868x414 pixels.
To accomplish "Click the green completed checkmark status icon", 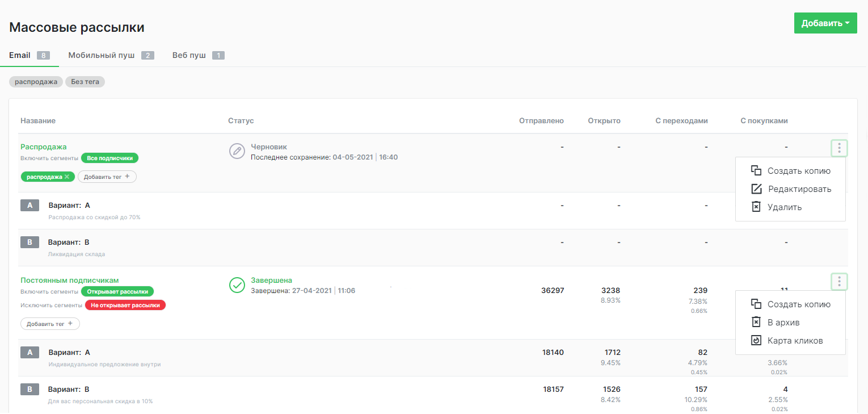I will pos(237,285).
